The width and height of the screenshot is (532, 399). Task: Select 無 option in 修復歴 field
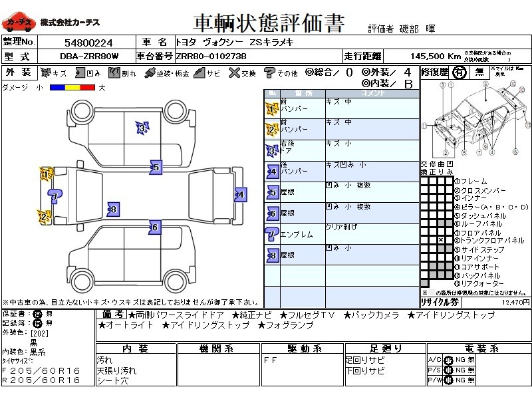(479, 72)
